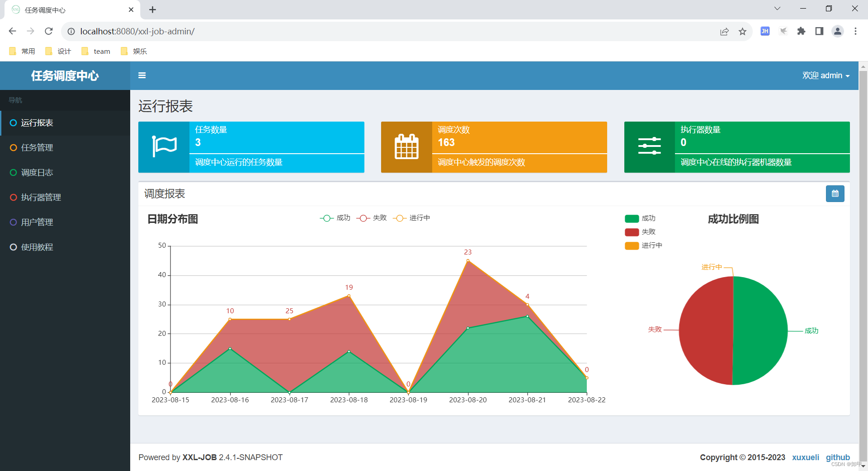868x471 pixels.
Task: Click the flag icon in 任务数量 card
Action: click(x=164, y=146)
